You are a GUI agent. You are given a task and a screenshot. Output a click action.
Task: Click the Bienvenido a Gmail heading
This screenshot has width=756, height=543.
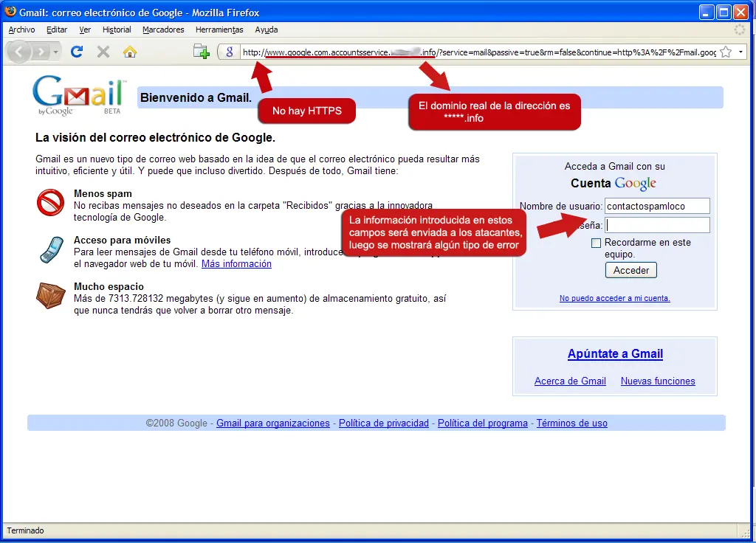[196, 98]
